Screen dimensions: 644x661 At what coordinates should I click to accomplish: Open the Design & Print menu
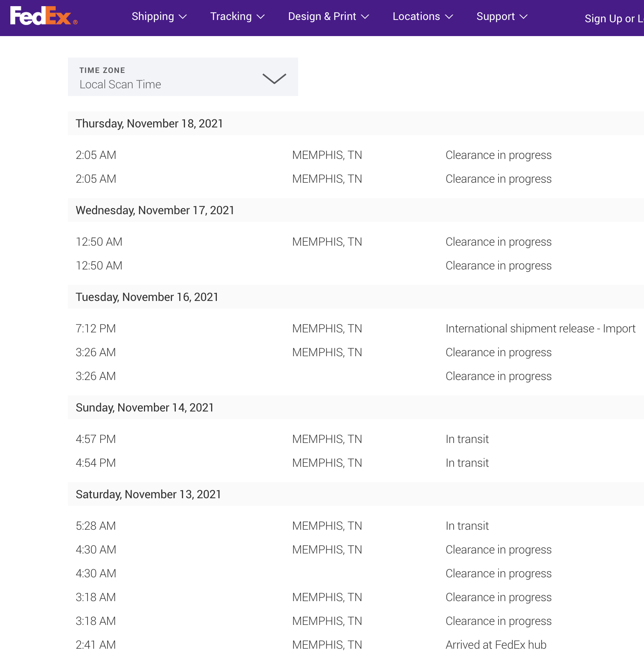tap(322, 17)
